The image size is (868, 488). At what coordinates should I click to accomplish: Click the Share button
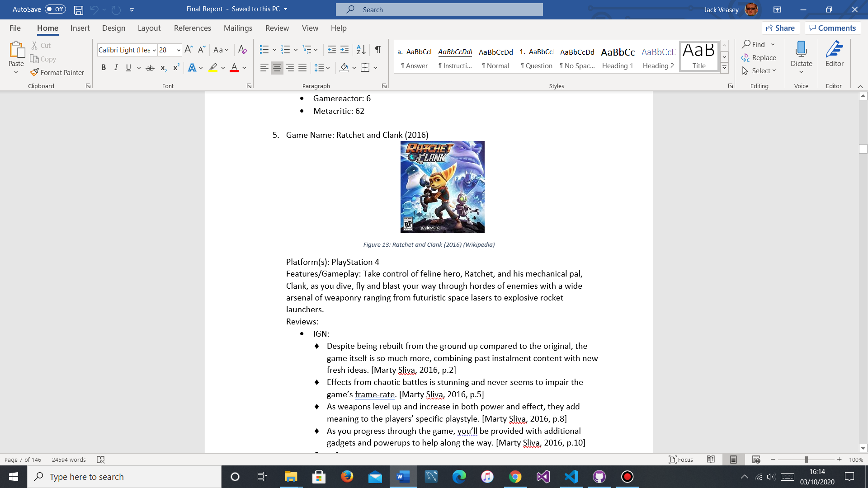click(x=780, y=28)
